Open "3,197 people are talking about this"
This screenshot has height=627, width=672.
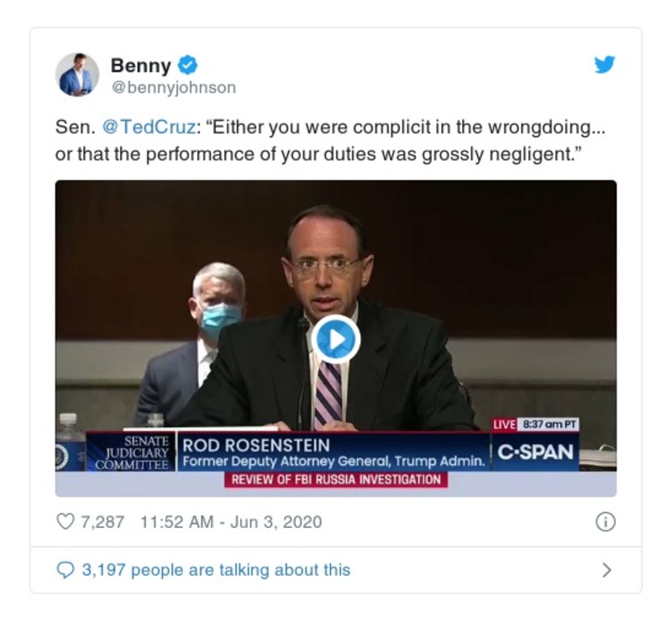tap(216, 570)
